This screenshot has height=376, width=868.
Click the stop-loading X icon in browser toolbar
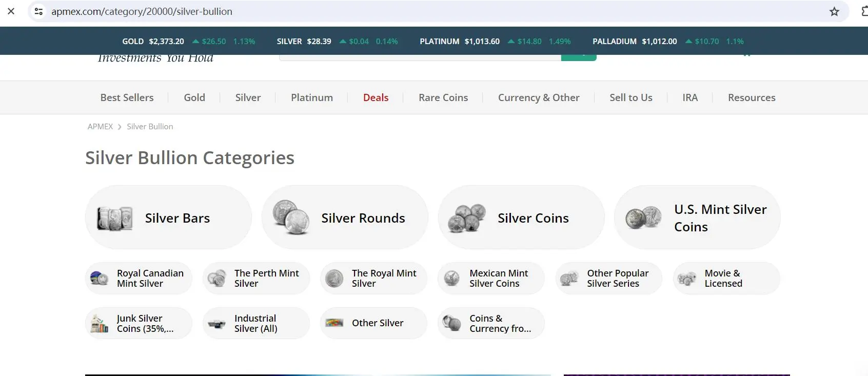[x=11, y=11]
